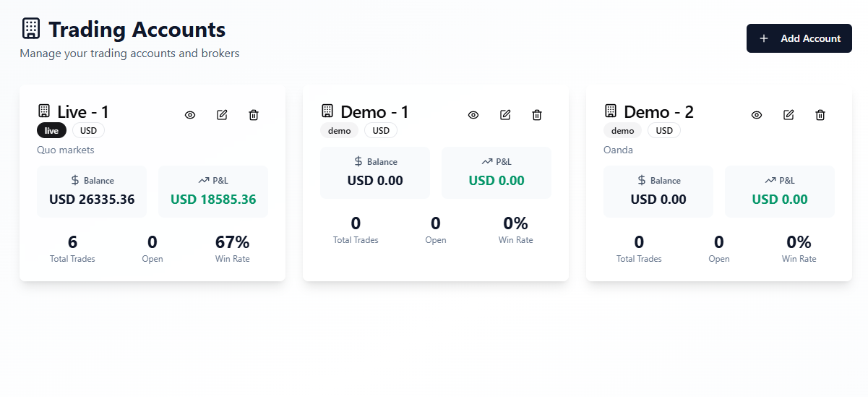Select the Live - 1 balance tile
This screenshot has width=868, height=397.
92,192
